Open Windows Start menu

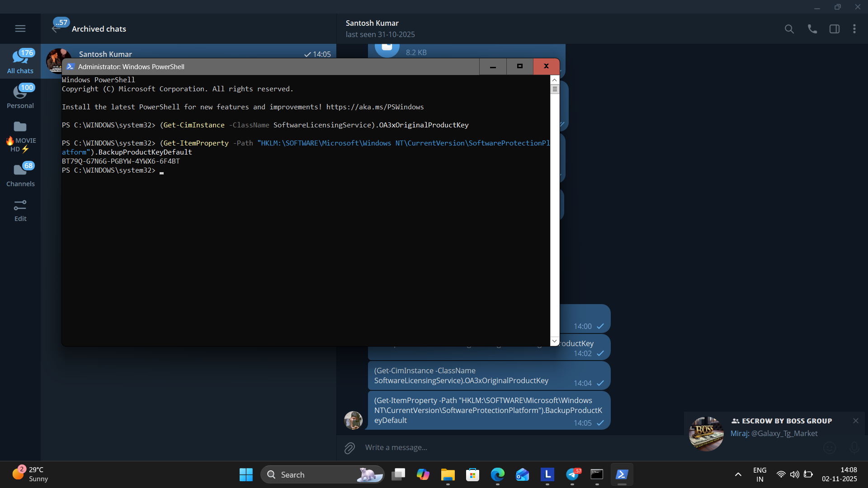pos(246,474)
